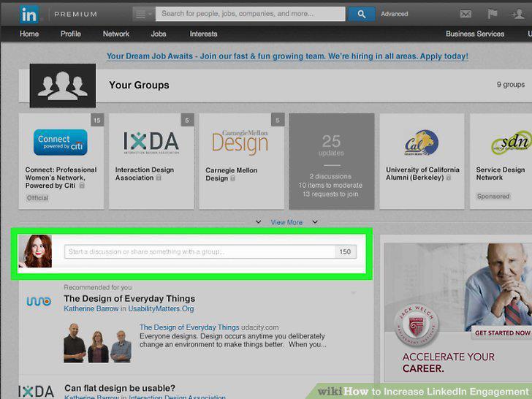This screenshot has width=532, height=399.
Task: Open the Network menu
Action: coord(116,34)
